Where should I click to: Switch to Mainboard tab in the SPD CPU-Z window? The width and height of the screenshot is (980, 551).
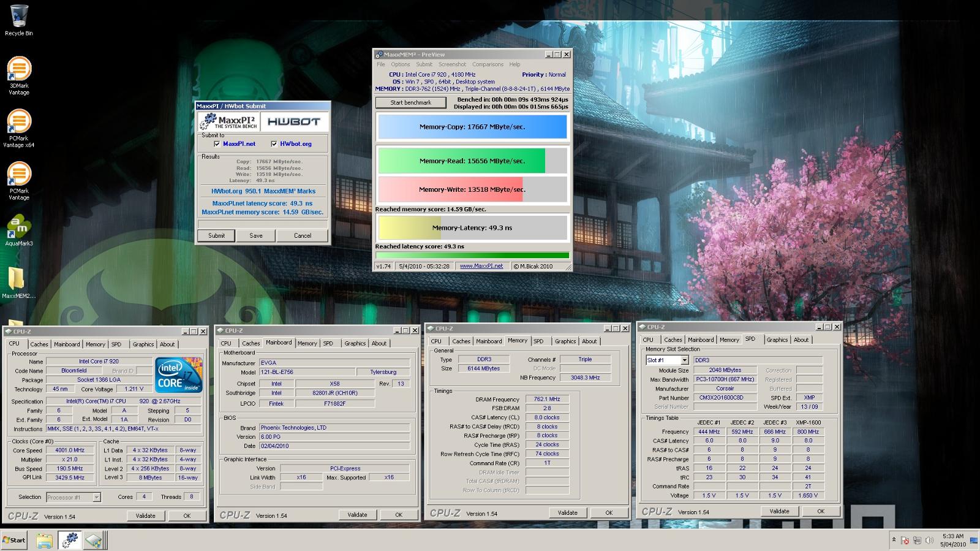coord(700,340)
